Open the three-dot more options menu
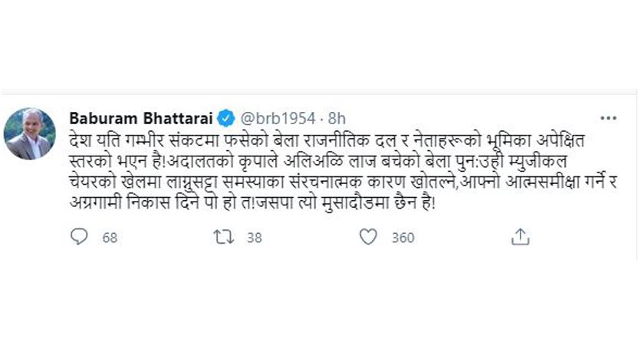The width and height of the screenshot is (644, 345). (608, 118)
